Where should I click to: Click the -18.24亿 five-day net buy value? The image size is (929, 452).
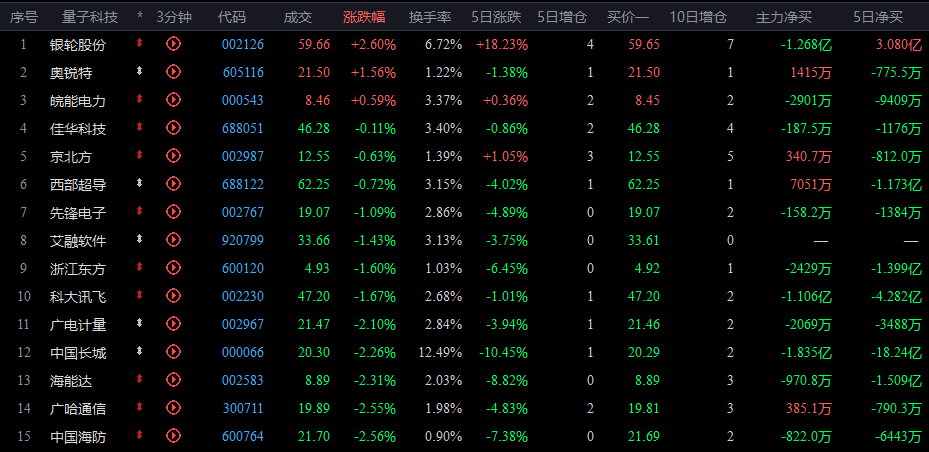896,352
